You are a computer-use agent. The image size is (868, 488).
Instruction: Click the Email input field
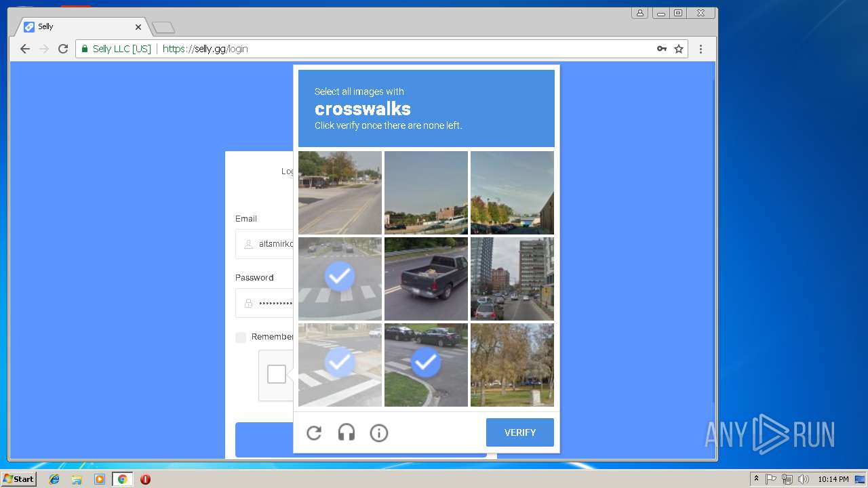click(x=264, y=244)
